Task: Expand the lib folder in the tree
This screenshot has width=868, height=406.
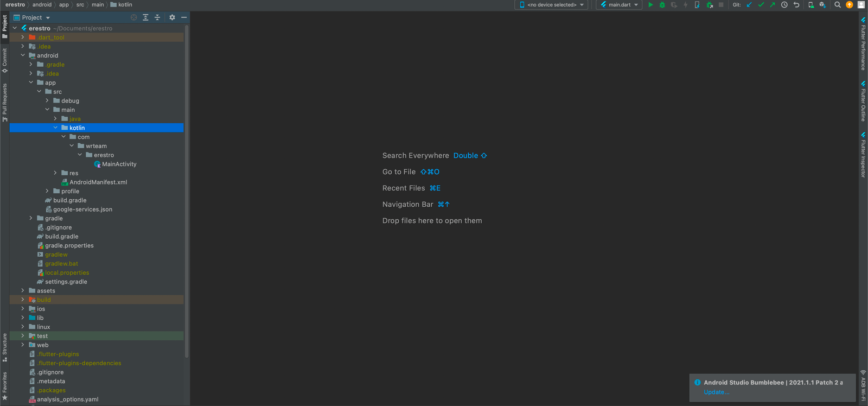Action: pyautogui.click(x=23, y=318)
